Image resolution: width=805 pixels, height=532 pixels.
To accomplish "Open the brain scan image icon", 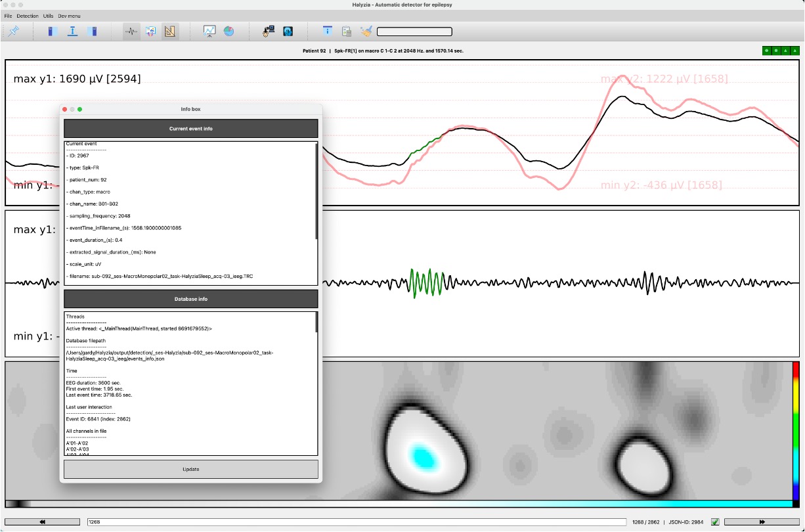I will (x=288, y=31).
